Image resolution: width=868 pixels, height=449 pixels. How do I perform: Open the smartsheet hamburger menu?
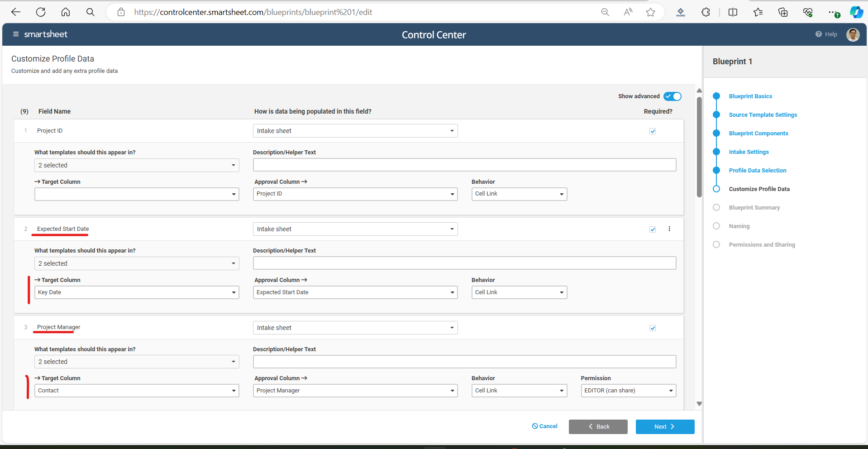16,34
